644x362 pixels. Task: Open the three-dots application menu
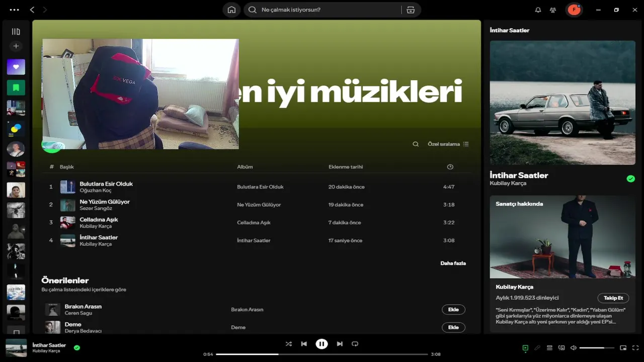click(14, 10)
